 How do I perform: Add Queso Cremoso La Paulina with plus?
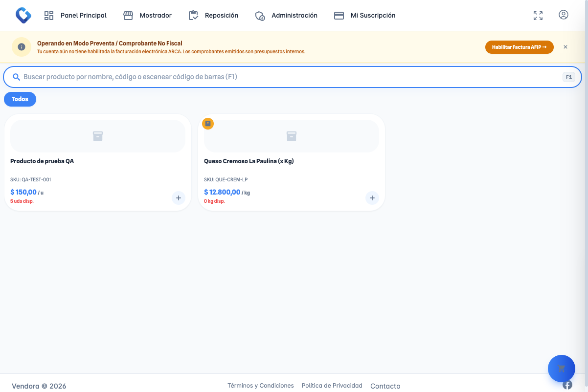click(372, 198)
